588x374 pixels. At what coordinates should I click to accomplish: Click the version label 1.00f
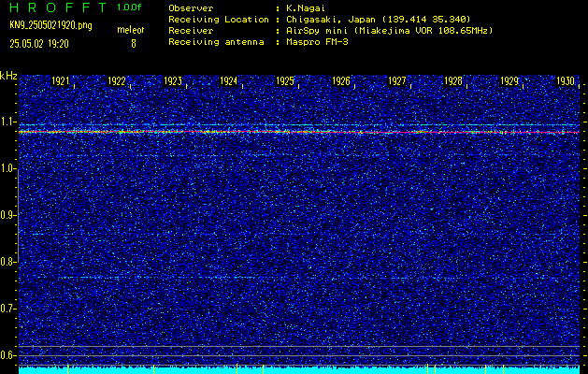click(129, 7)
